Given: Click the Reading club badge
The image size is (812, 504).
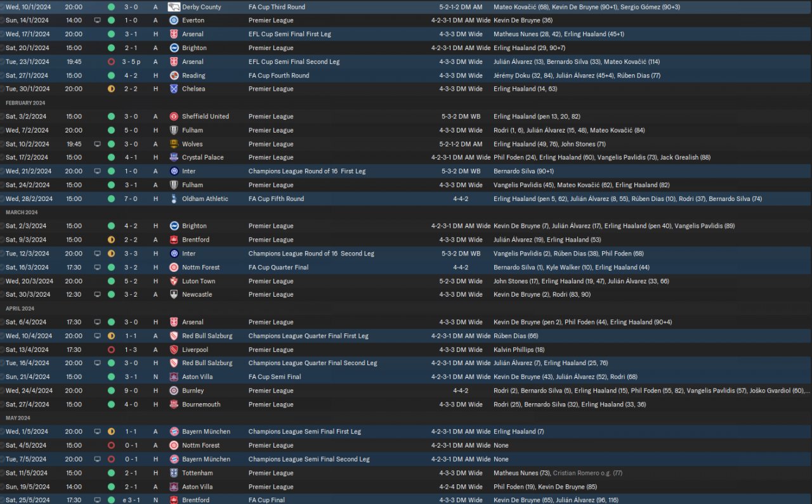Looking at the screenshot, I should click(174, 75).
